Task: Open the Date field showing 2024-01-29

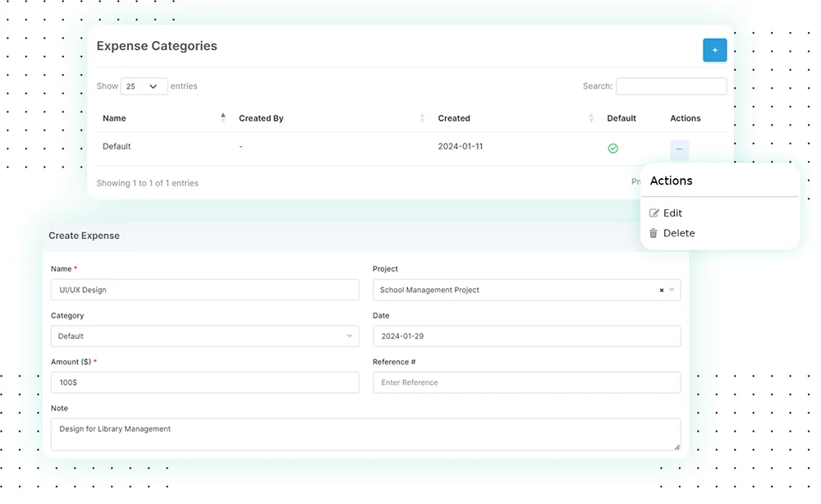Action: pyautogui.click(x=526, y=336)
